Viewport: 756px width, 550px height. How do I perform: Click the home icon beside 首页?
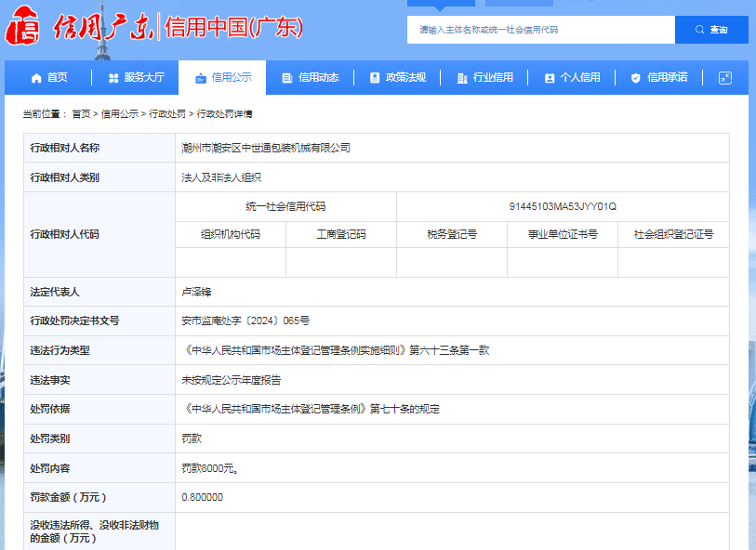pyautogui.click(x=36, y=78)
